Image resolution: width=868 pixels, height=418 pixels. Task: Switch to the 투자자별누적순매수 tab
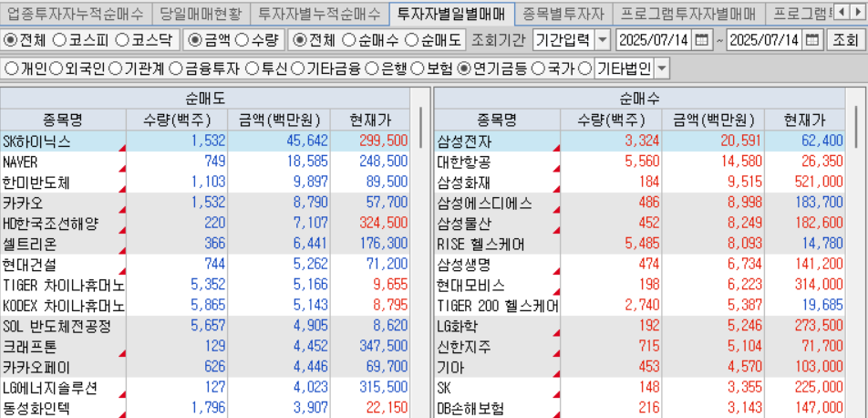coord(319,13)
